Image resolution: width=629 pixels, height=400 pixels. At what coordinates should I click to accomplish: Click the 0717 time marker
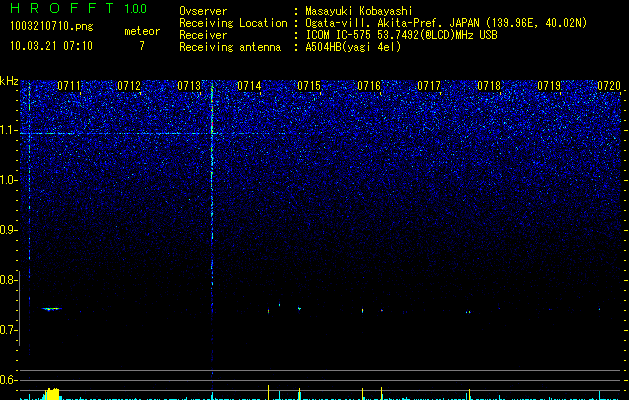coord(429,86)
